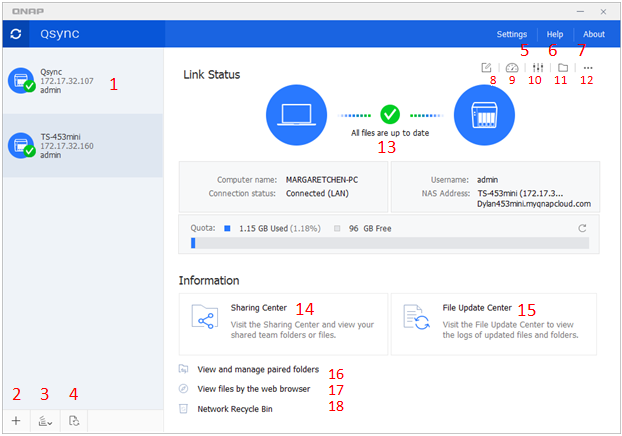Click the Qsync sync logo icon
This screenshot has width=622, height=436.
pos(16,34)
